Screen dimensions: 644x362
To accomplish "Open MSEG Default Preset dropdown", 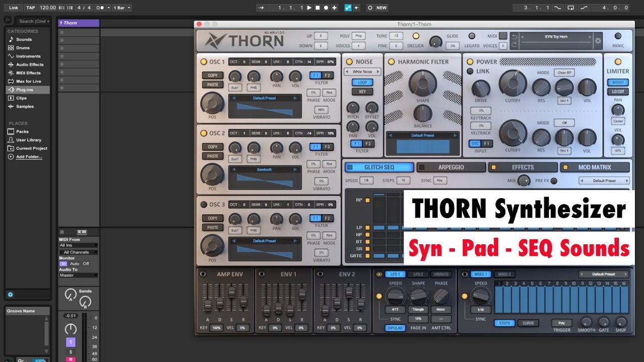I will [604, 275].
